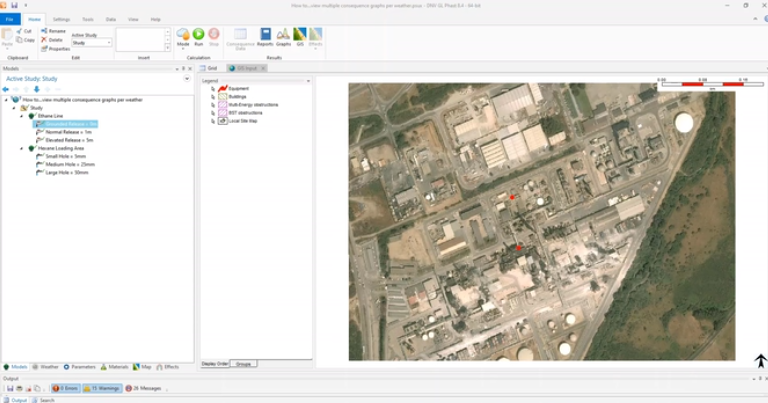Image resolution: width=768 pixels, height=403 pixels.
Task: Toggle the 26 Messages filter
Action: (143, 388)
